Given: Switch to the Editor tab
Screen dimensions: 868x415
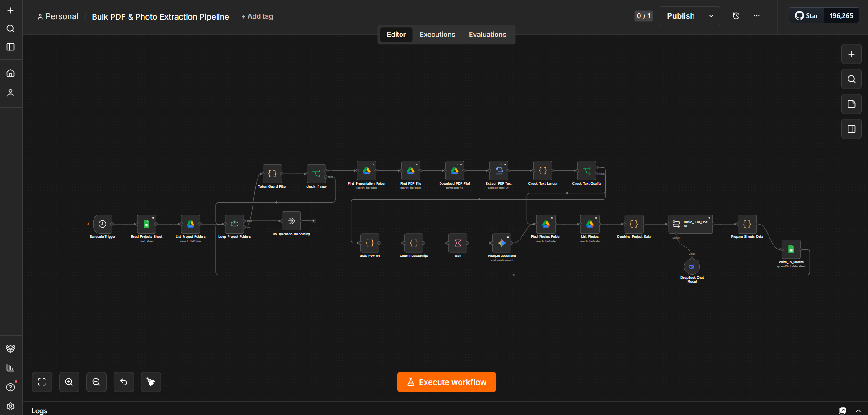Looking at the screenshot, I should tap(396, 35).
